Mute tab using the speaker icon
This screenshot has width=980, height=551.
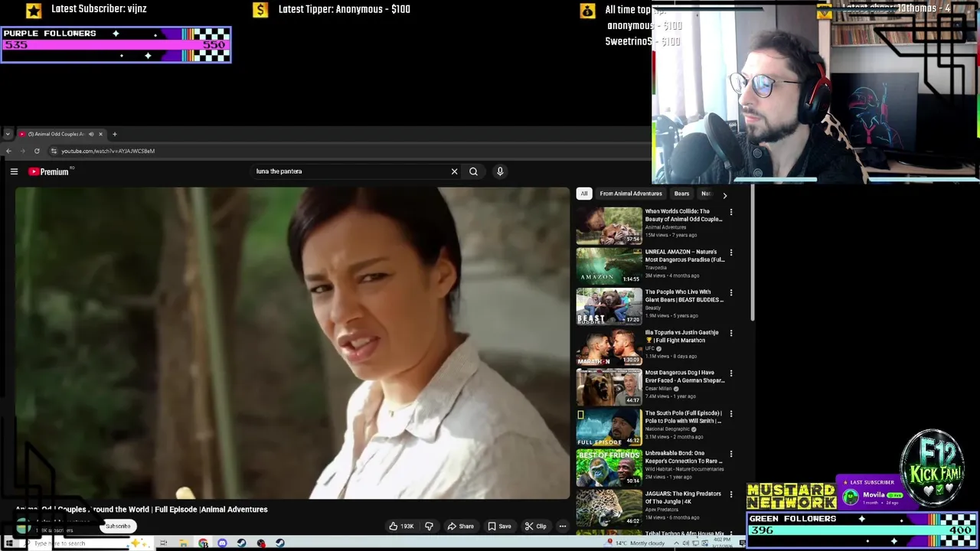(91, 134)
